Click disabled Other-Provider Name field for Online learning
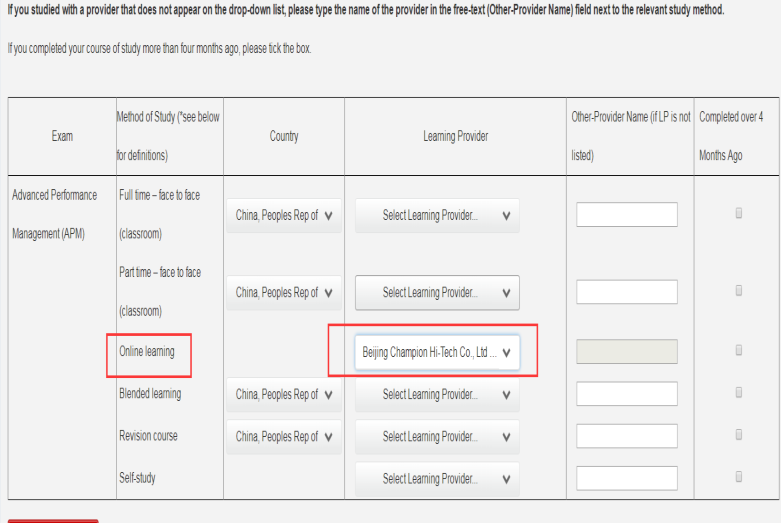 coord(627,352)
